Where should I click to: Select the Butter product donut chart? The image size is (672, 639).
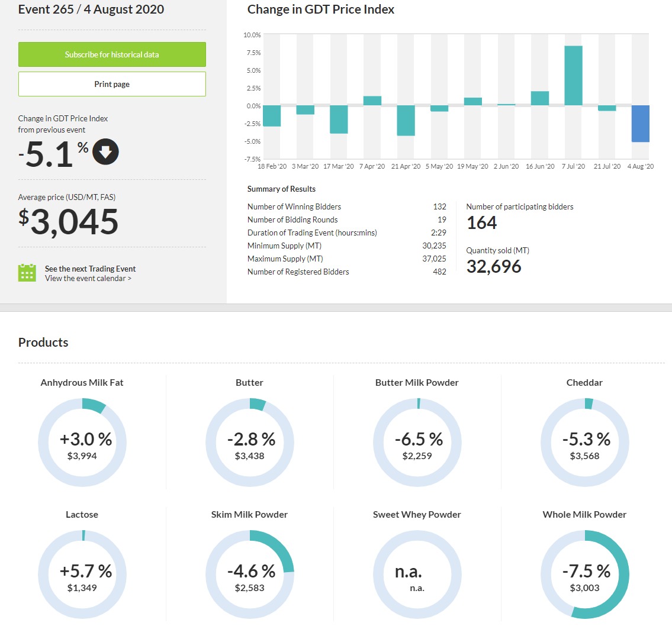click(x=249, y=443)
